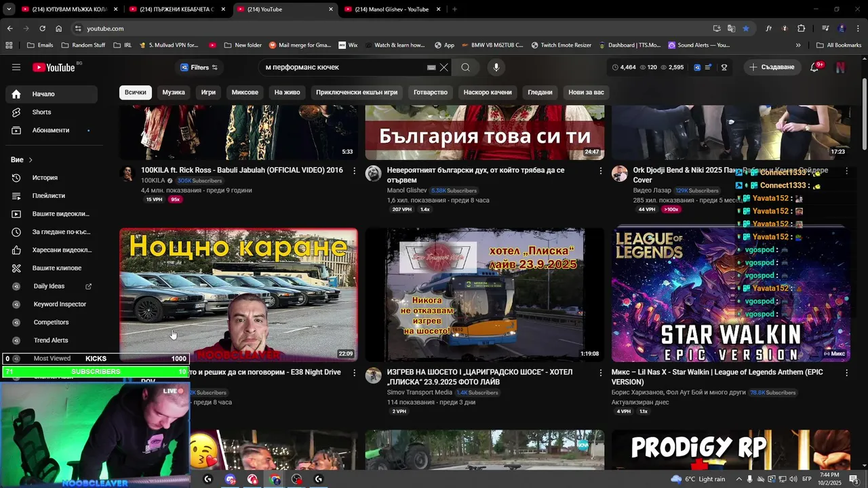Go to browser home via house icon
Image resolution: width=868 pixels, height=488 pixels.
coord(59,28)
